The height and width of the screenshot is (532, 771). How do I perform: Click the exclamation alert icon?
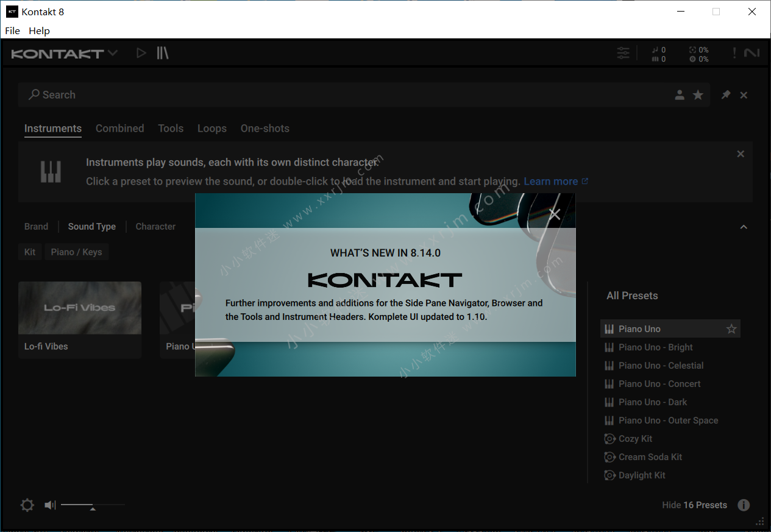(x=734, y=53)
